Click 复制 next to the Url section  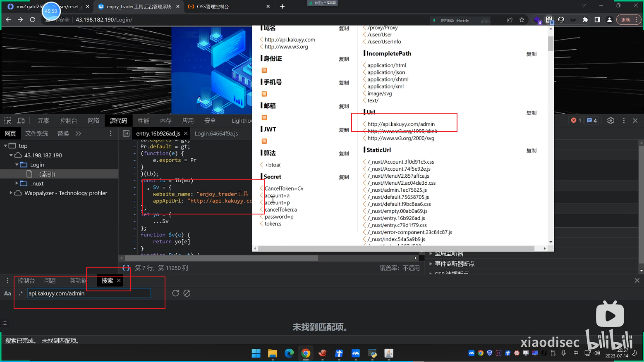coord(531,113)
